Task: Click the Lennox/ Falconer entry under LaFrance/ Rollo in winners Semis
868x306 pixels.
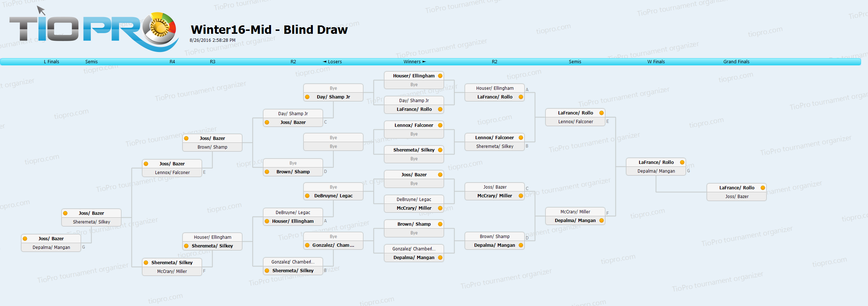Action: (575, 122)
